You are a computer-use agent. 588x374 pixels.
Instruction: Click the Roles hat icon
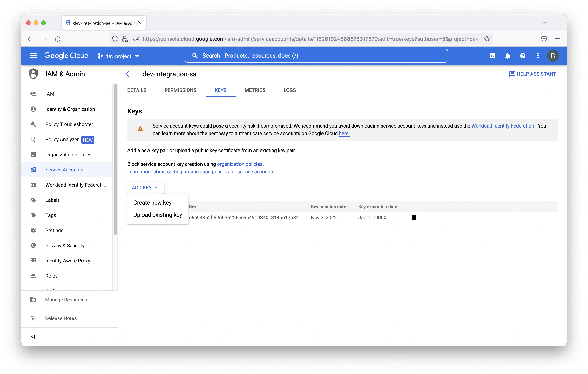click(33, 276)
